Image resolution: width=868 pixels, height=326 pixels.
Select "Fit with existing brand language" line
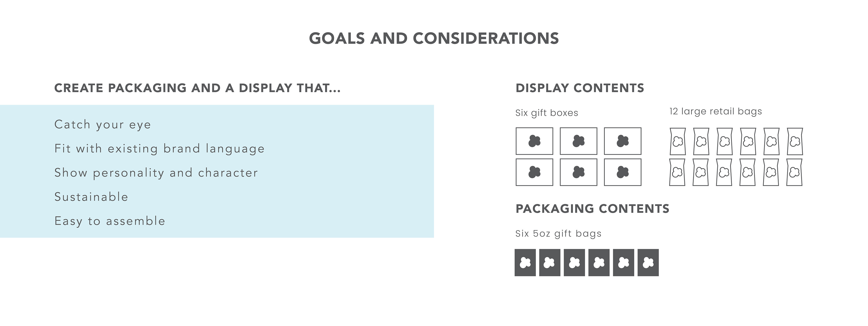click(159, 149)
